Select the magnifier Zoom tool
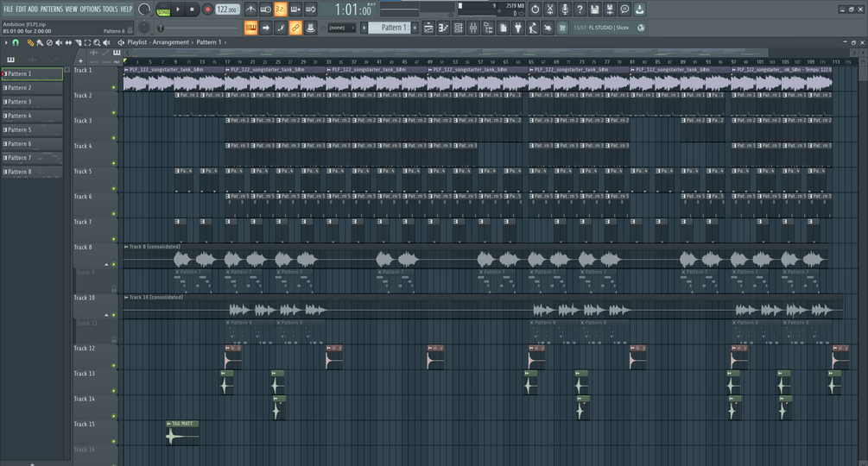The width and height of the screenshot is (868, 466). coord(97,42)
